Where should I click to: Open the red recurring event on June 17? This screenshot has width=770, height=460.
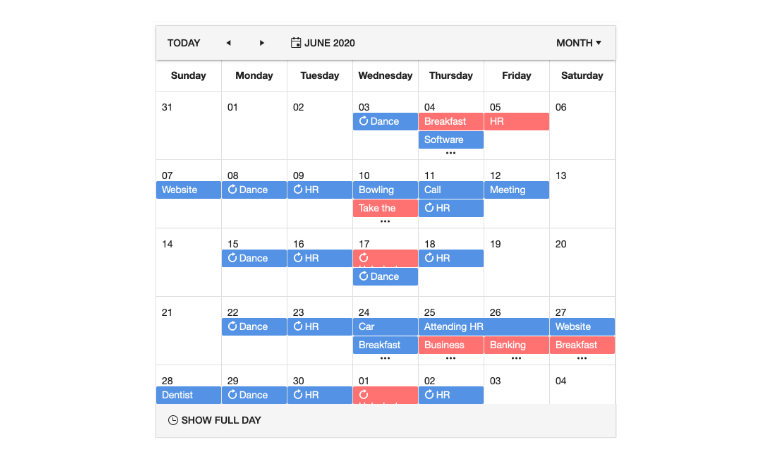pyautogui.click(x=385, y=258)
